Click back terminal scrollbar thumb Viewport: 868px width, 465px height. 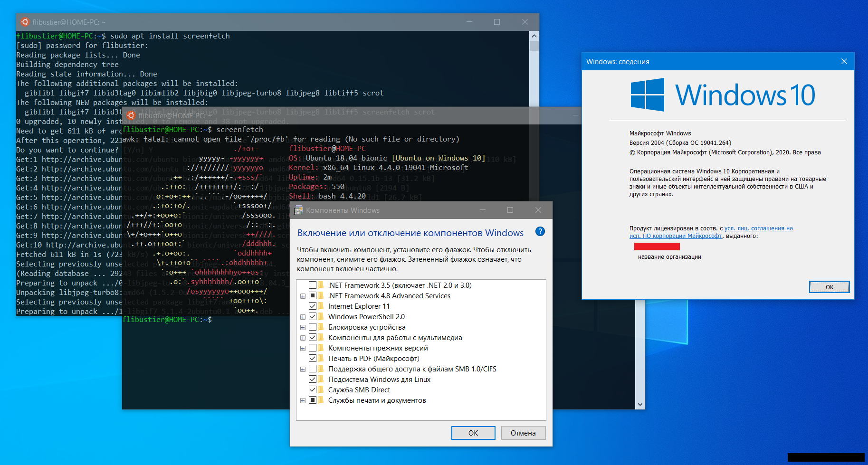point(534,46)
